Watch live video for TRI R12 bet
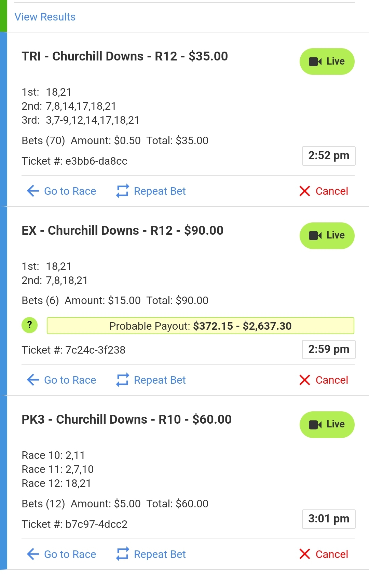 [327, 61]
